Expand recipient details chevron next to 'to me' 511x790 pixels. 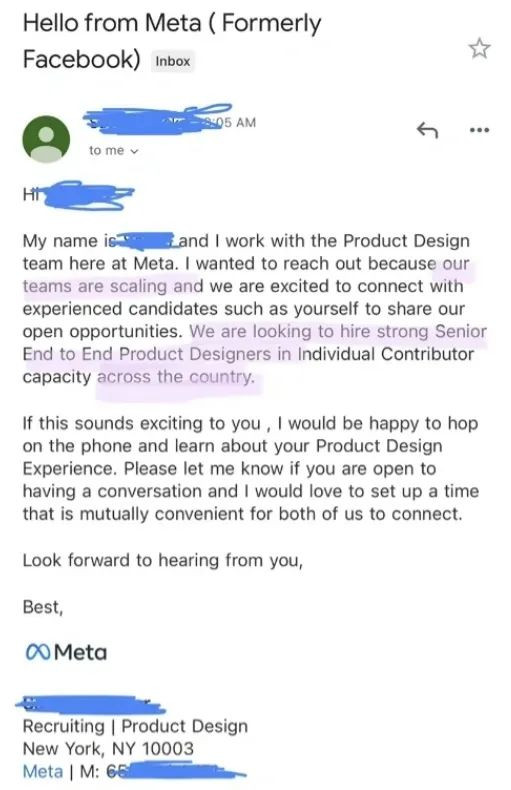[134, 151]
